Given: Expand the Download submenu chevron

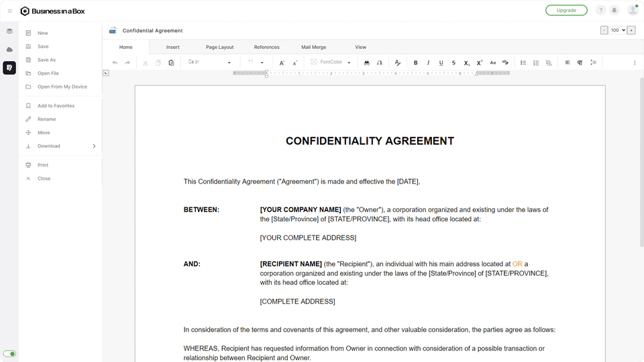Looking at the screenshot, I should pos(94,146).
